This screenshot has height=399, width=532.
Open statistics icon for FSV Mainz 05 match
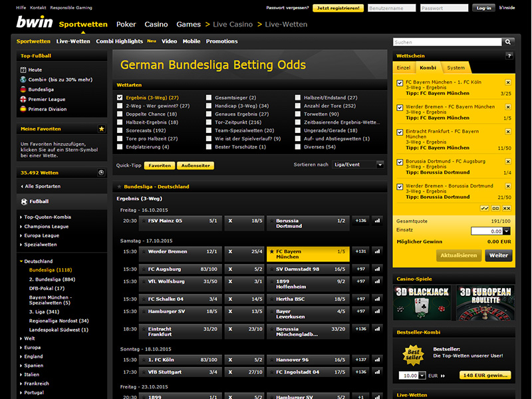[377, 221]
